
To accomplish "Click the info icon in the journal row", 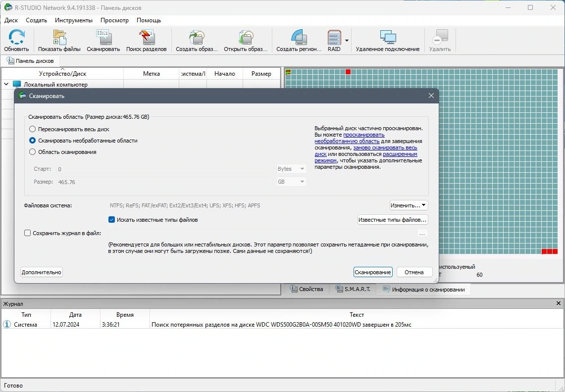I will point(7,324).
